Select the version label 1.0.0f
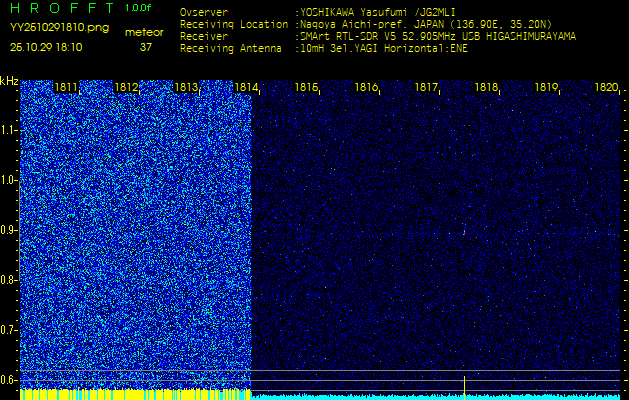This screenshot has height=400, width=629. click(x=138, y=8)
